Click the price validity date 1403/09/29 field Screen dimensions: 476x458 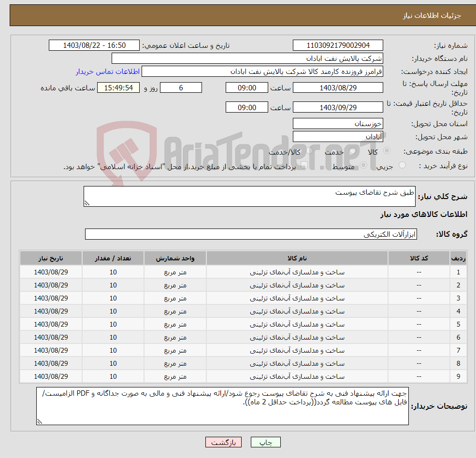pos(338,107)
